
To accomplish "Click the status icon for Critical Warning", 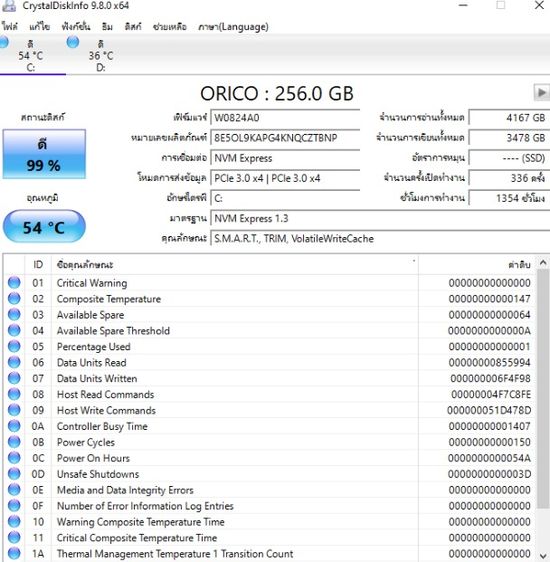I will [14, 282].
